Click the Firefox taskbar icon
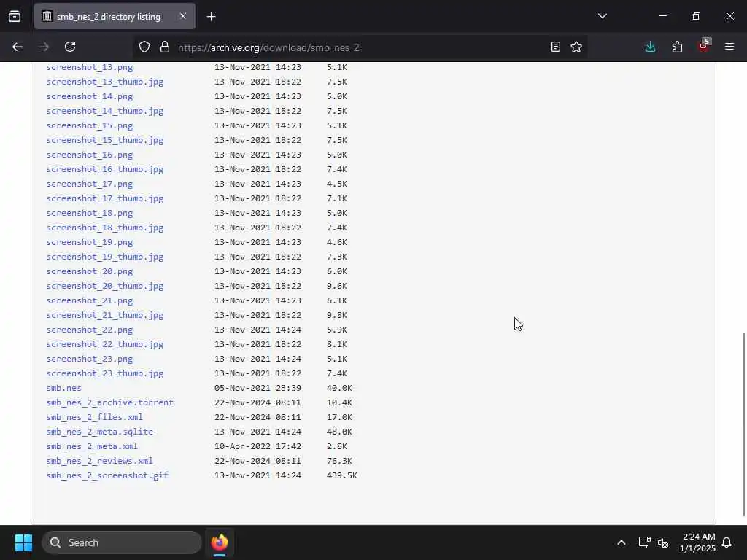The width and height of the screenshot is (747, 560). [220, 542]
